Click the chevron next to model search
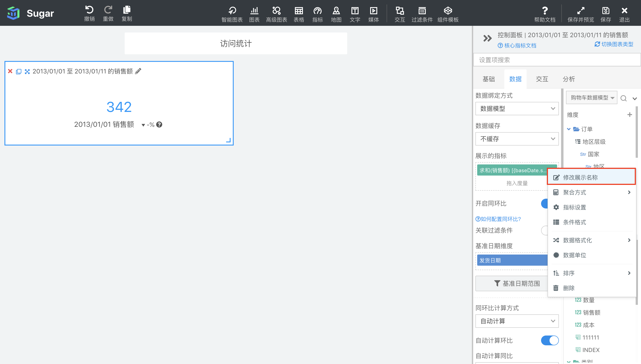 (x=635, y=99)
